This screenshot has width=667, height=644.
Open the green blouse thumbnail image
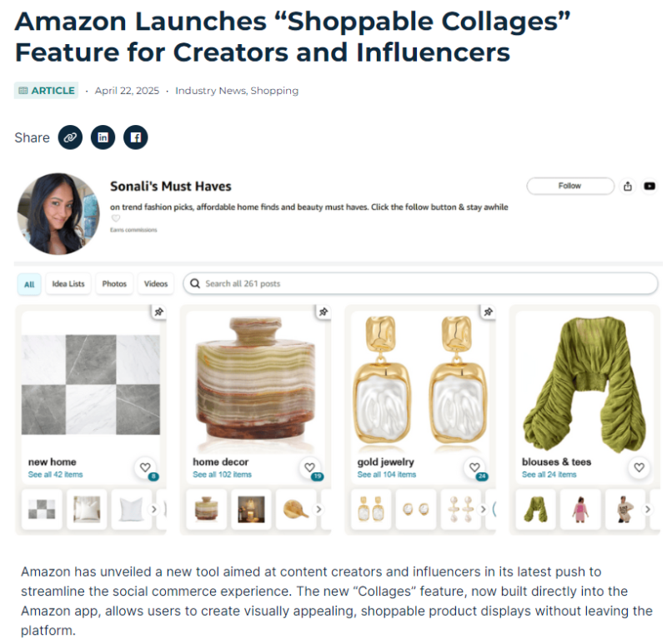tap(535, 509)
